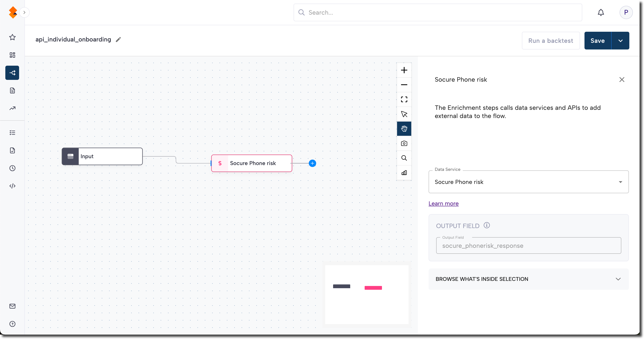Open the Save options dropdown arrow
Viewport: 644px width, 339px height.
click(620, 41)
